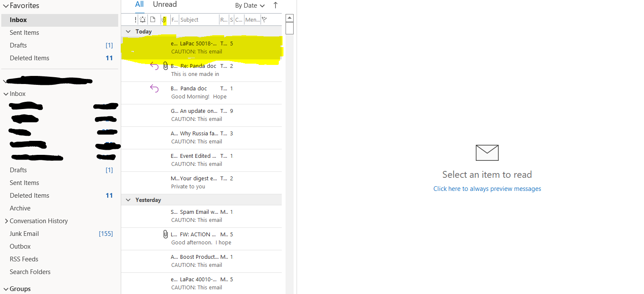
Task: Select the FW: ACTION email
Action: (x=202, y=239)
